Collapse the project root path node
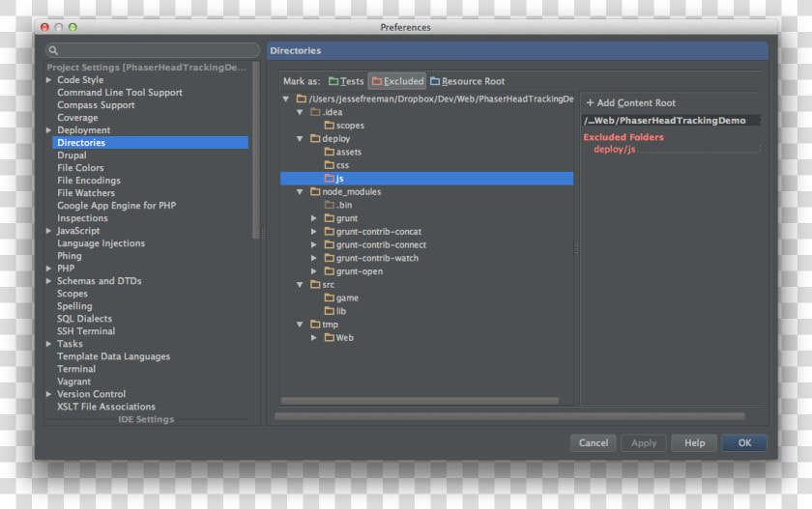812x509 pixels. coord(286,99)
